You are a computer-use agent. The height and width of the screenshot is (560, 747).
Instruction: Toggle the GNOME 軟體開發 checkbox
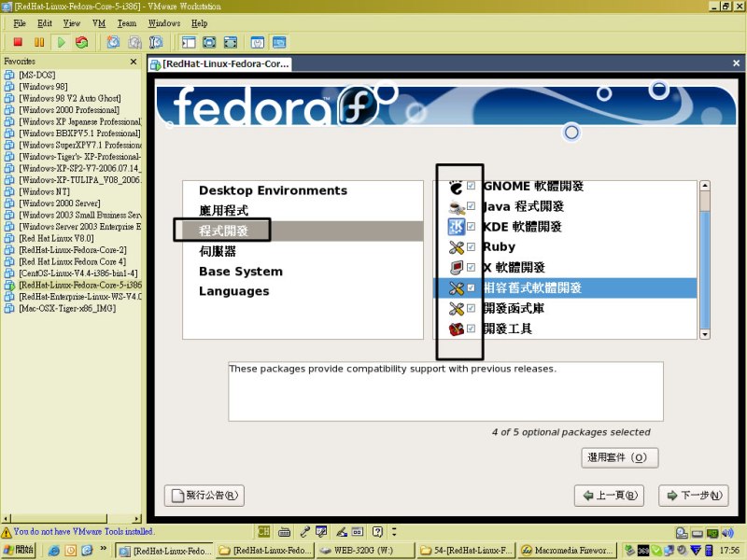[471, 186]
